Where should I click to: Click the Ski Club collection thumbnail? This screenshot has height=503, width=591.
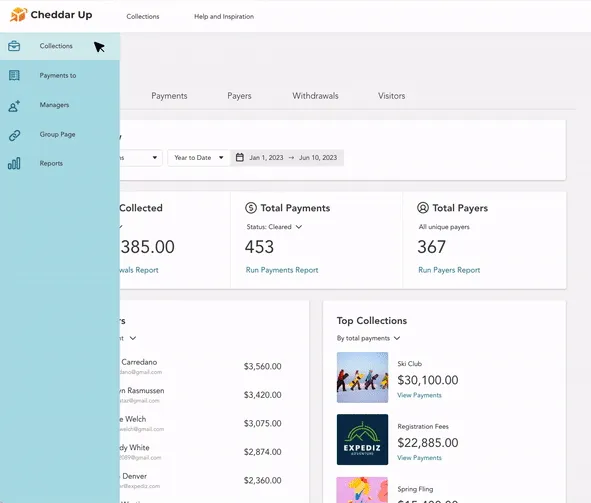(x=362, y=377)
